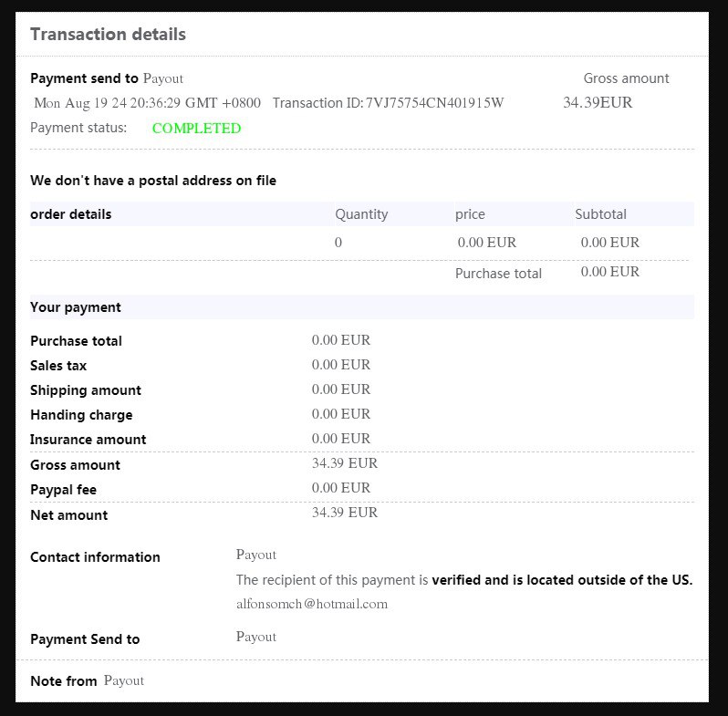
Task: Click the Sales tax label
Action: pos(59,366)
